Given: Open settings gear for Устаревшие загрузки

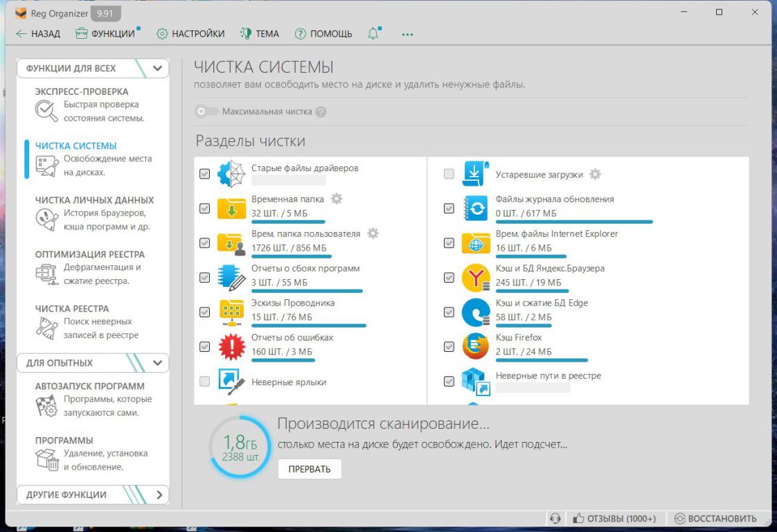Looking at the screenshot, I should [x=595, y=174].
